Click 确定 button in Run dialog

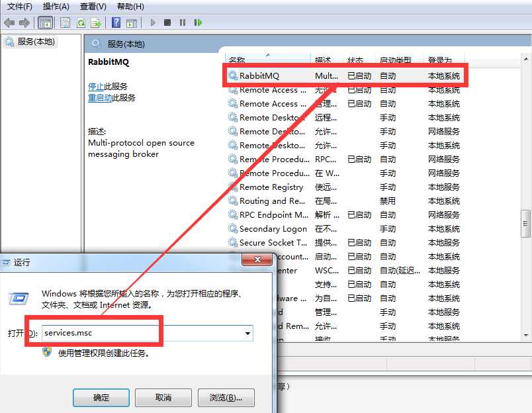coord(101,397)
